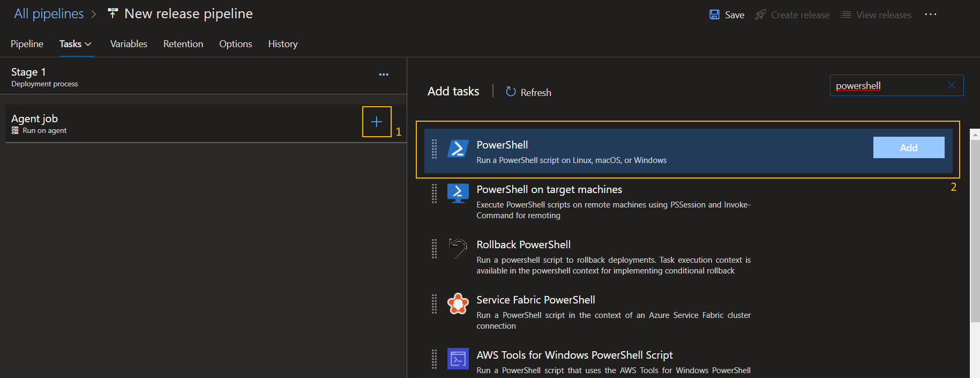
Task: Click Create release text button
Action: pyautogui.click(x=800, y=15)
